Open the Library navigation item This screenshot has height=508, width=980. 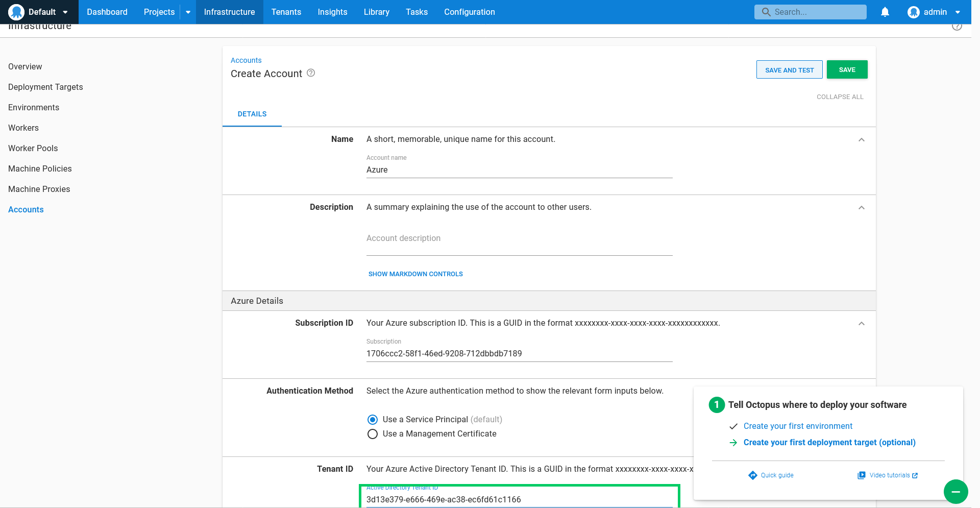point(377,12)
